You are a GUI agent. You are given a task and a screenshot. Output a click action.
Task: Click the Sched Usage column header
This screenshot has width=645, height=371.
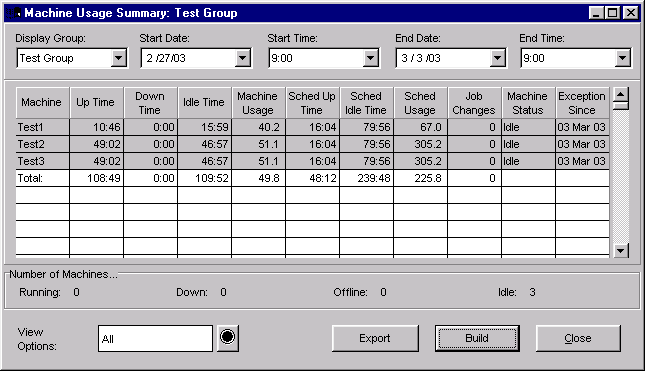click(x=420, y=102)
